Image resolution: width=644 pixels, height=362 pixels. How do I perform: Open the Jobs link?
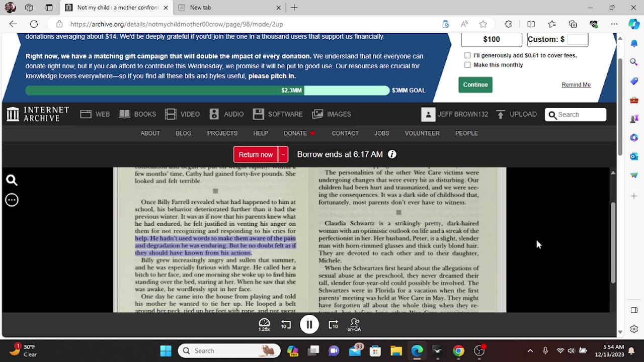click(x=381, y=133)
